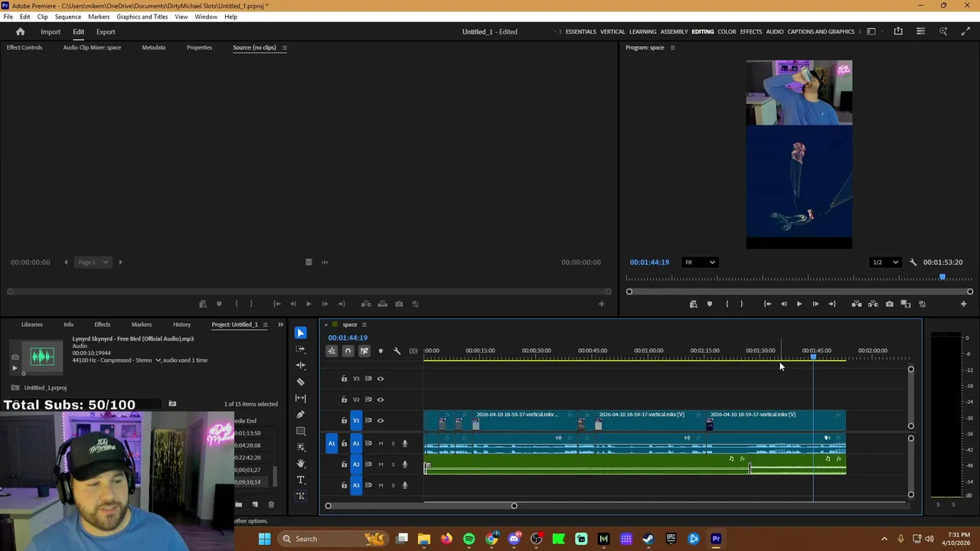Open the Program monitor button editor plus

pyautogui.click(x=963, y=304)
